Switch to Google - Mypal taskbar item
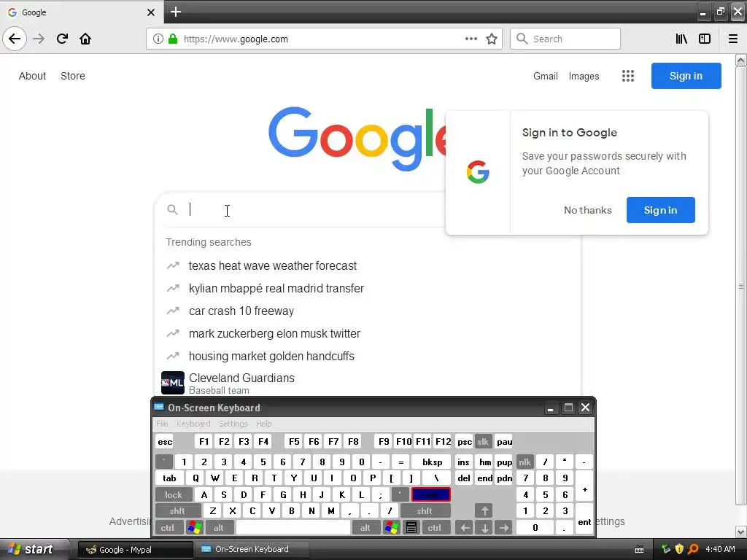The height and width of the screenshot is (560, 747). tap(135, 550)
